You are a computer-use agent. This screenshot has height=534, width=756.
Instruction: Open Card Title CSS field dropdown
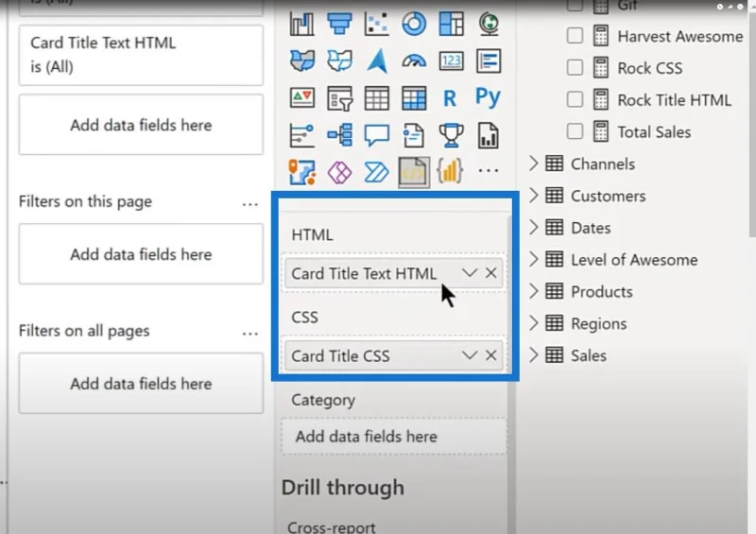469,355
